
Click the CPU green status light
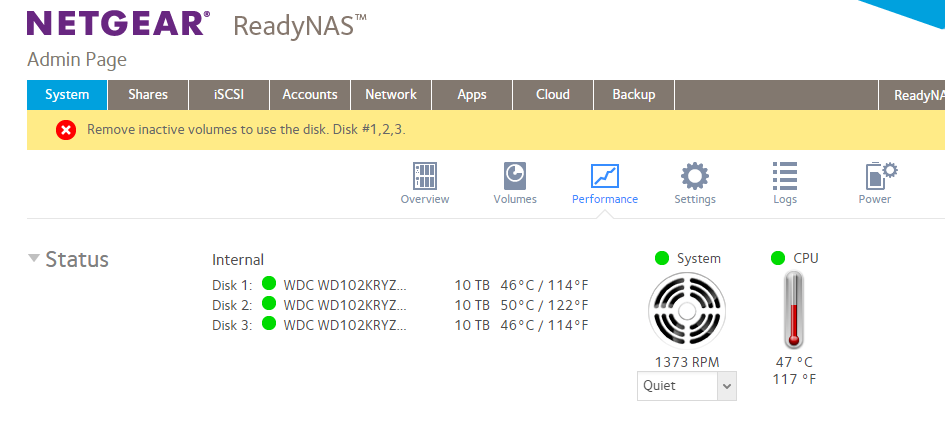(x=778, y=258)
